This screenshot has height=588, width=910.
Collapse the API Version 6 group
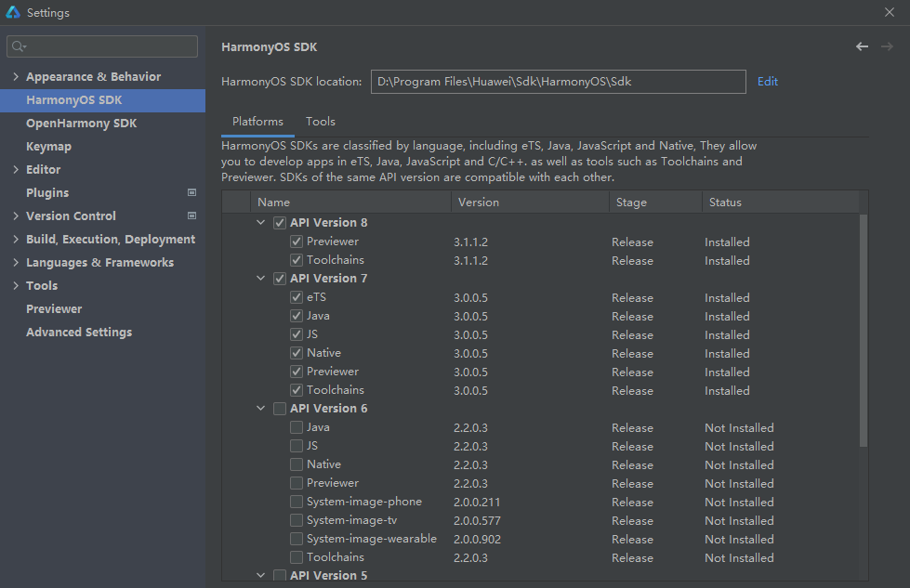pyautogui.click(x=261, y=408)
